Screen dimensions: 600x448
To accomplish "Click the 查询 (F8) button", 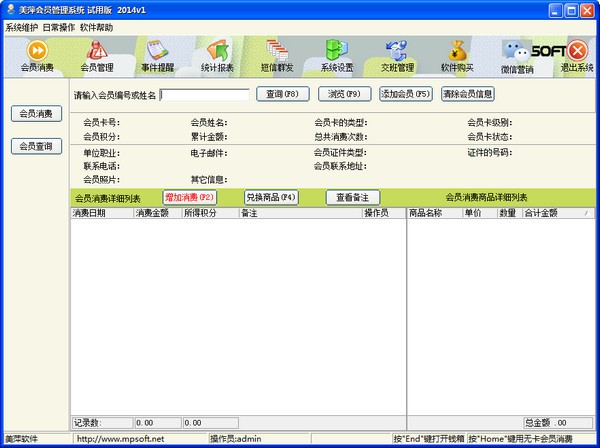I will [282, 94].
